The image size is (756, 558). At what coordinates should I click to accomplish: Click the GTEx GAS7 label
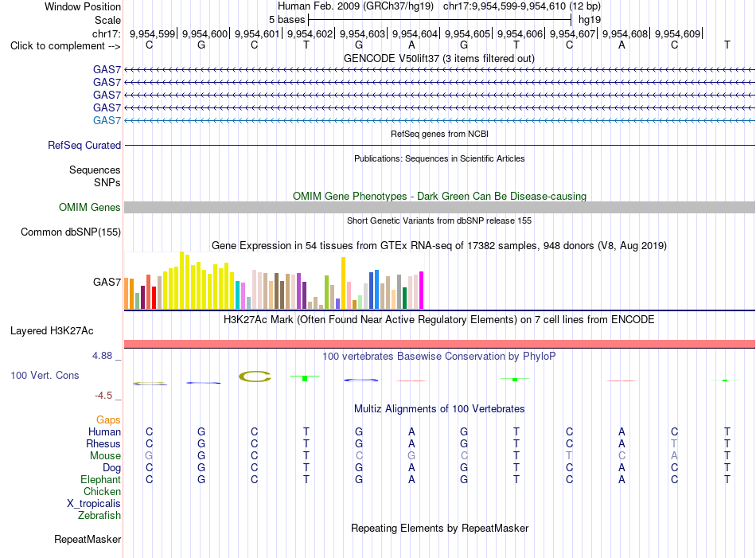click(107, 282)
